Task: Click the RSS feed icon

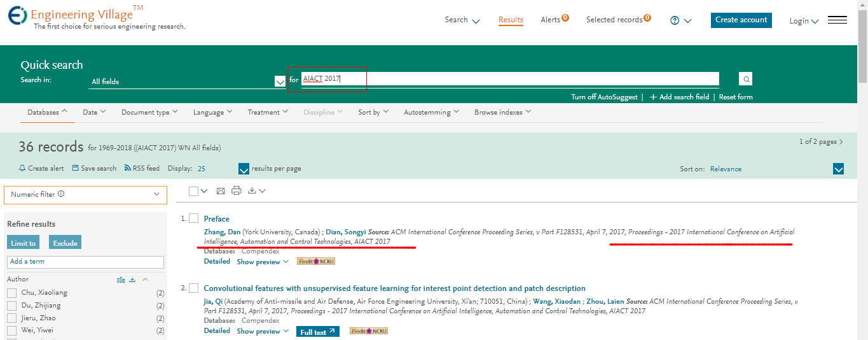Action: click(x=128, y=168)
